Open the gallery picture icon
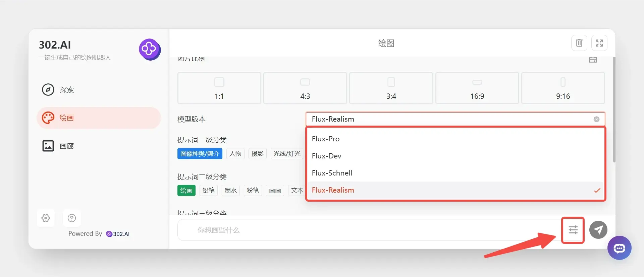Screen dimensions: 644x277 (x=48, y=146)
